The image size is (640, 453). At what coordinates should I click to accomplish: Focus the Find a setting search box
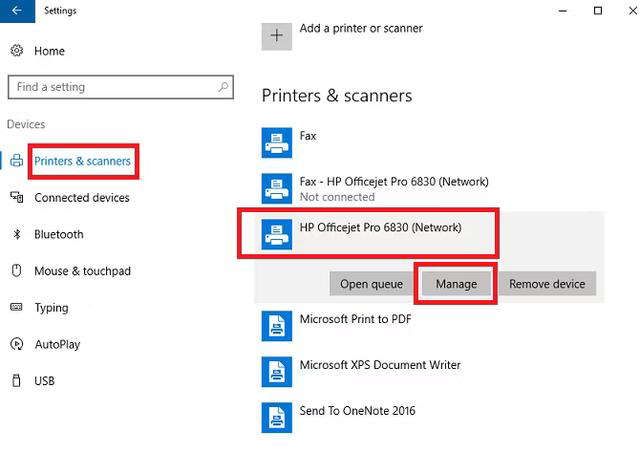[121, 87]
